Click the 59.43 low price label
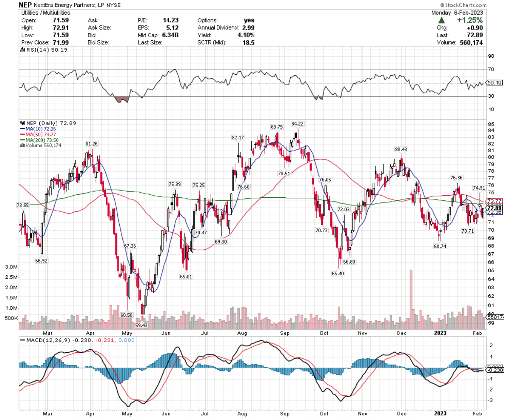 141,325
